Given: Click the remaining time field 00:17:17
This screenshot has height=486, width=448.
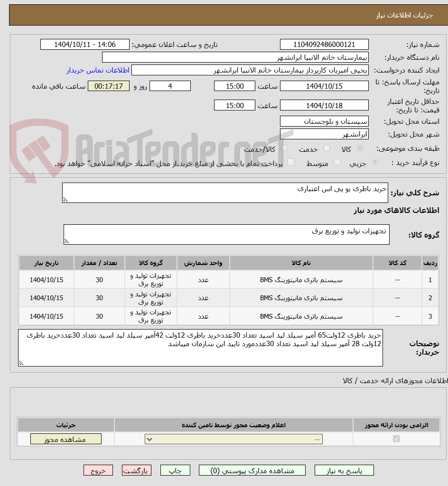Looking at the screenshot, I should 109,86.
